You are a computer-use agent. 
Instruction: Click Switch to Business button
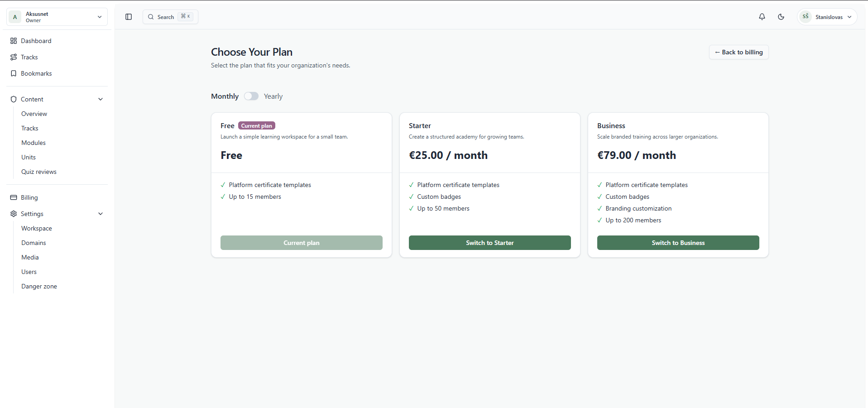(x=678, y=243)
